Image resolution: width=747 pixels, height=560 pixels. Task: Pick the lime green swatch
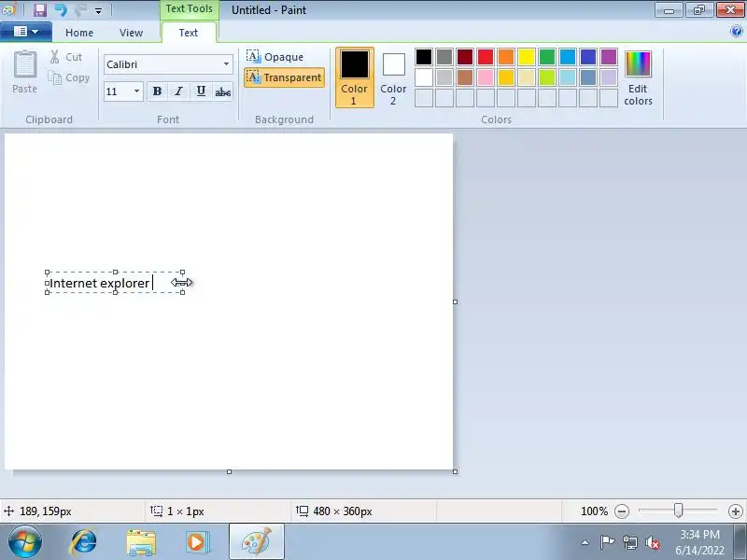(547, 77)
